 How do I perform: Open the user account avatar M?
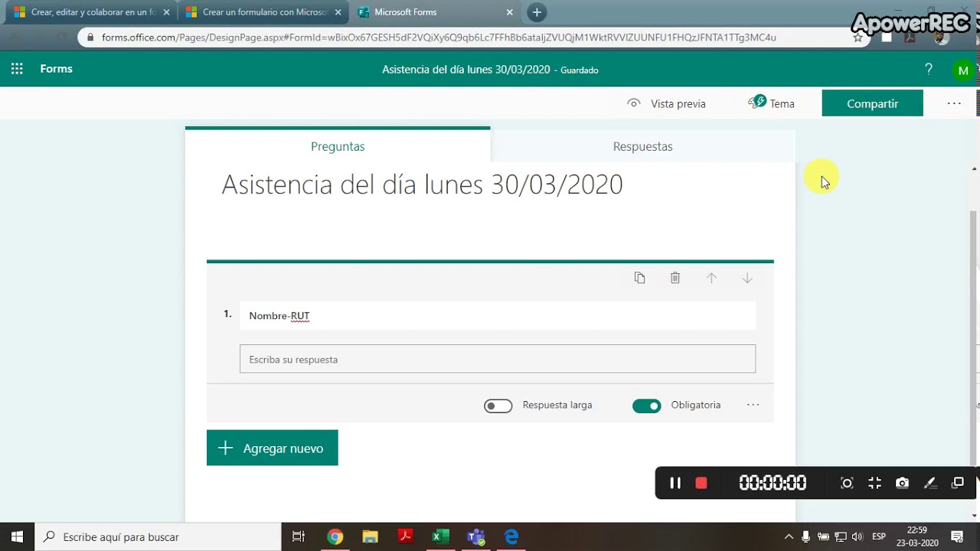coord(963,70)
